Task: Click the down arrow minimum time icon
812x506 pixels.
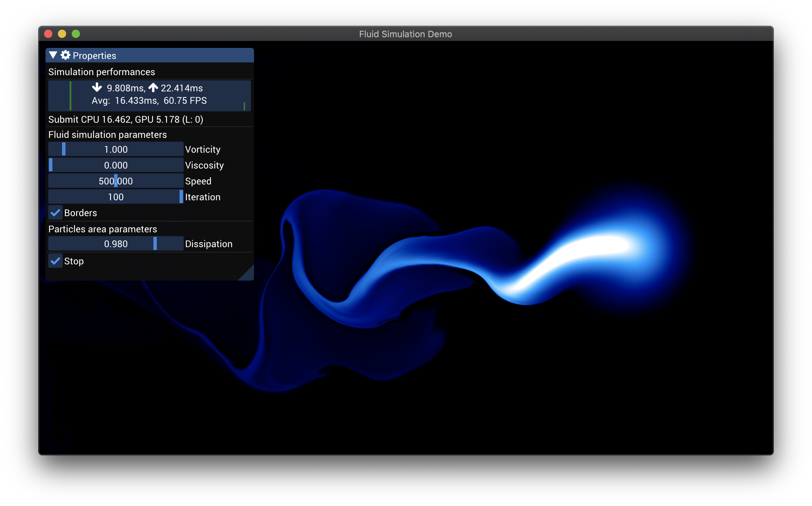Action: 97,88
